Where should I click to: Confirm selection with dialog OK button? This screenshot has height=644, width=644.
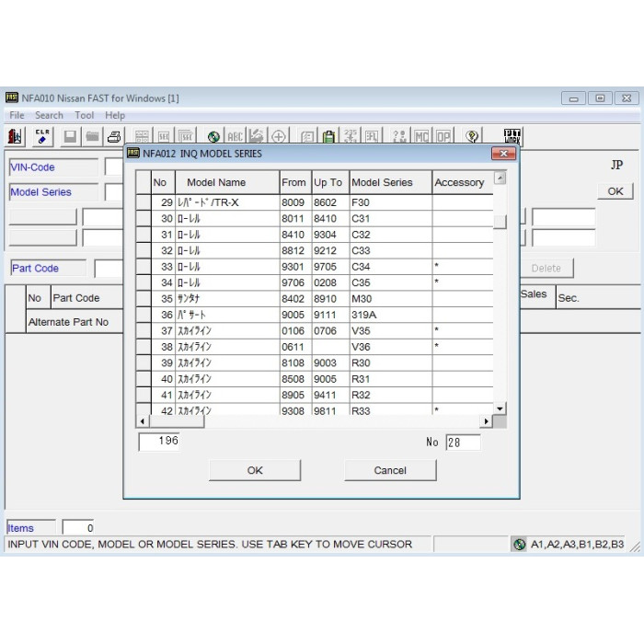pyautogui.click(x=255, y=470)
